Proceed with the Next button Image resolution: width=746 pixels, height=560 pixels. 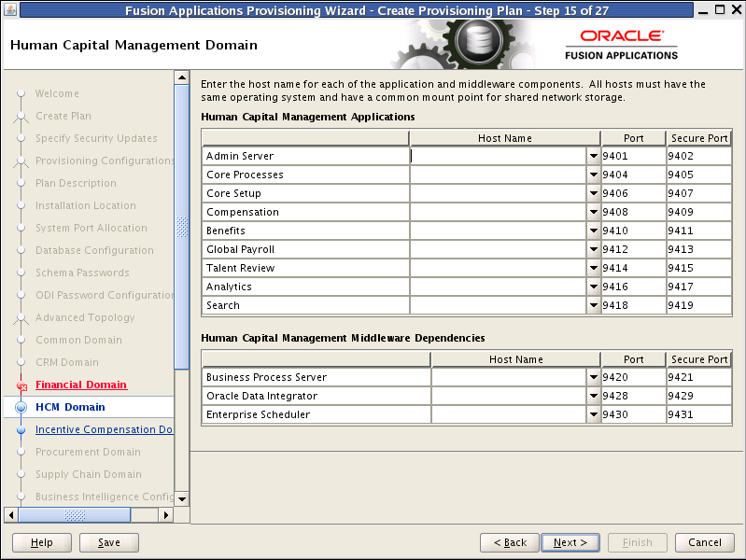click(570, 542)
